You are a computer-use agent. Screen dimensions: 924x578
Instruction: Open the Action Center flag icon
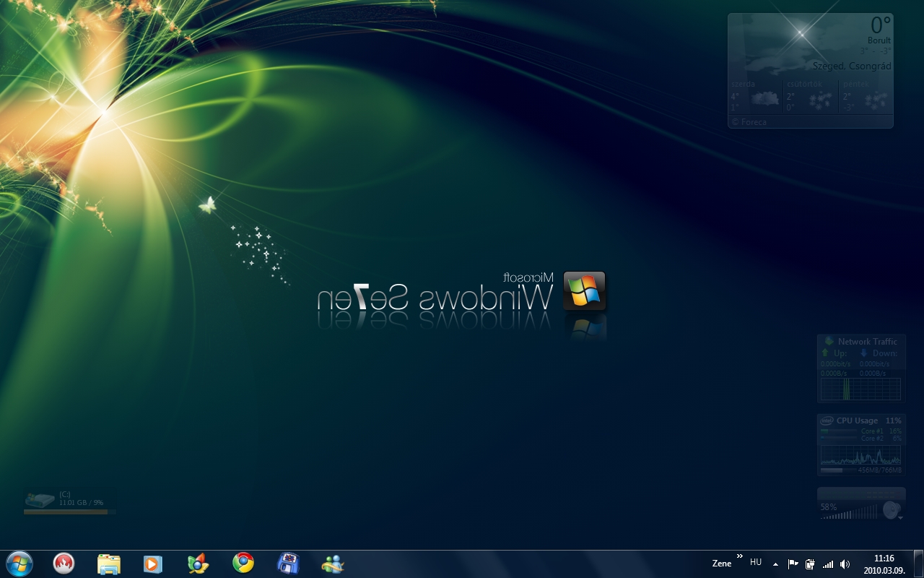click(x=793, y=564)
